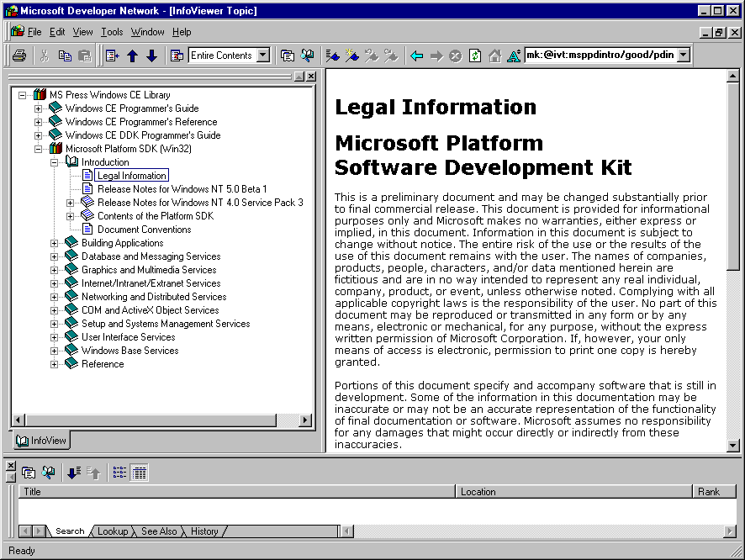745x560 pixels.
Task: Toggle the results pane details view
Action: (x=140, y=473)
